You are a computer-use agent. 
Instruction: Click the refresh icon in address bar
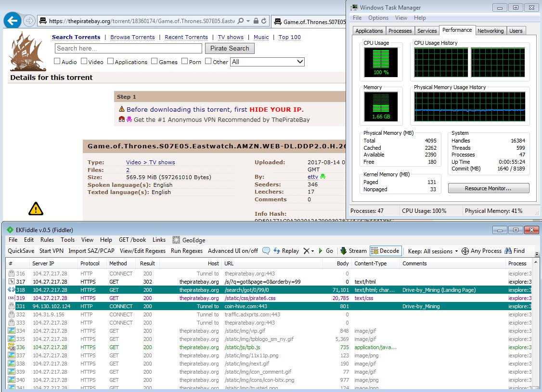(264, 21)
